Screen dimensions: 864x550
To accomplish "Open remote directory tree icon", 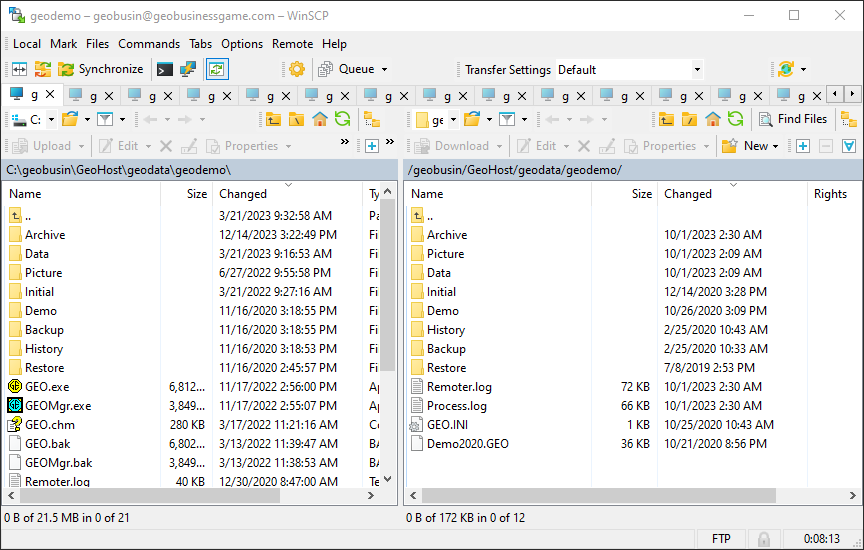I will pos(848,119).
